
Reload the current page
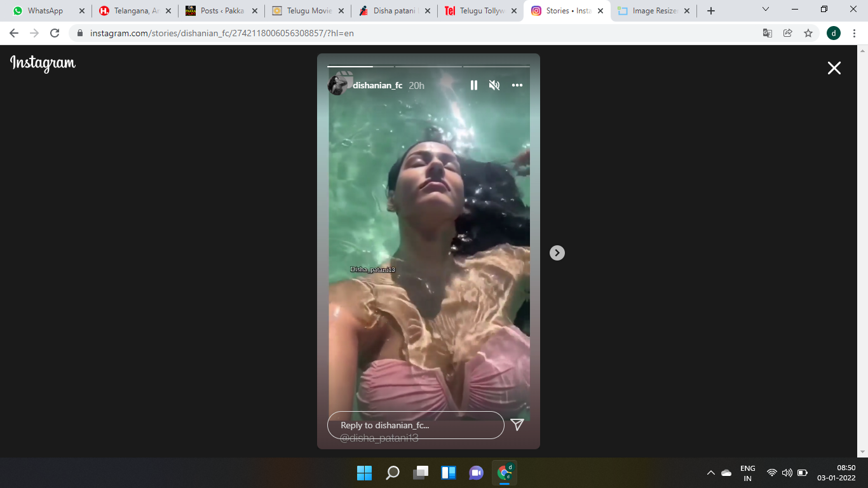click(55, 33)
